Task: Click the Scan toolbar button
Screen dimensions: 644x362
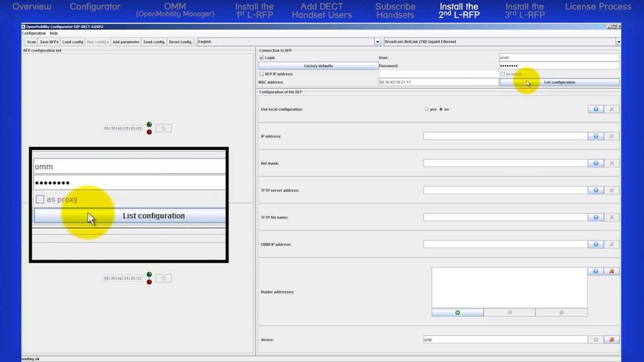Action: click(31, 42)
